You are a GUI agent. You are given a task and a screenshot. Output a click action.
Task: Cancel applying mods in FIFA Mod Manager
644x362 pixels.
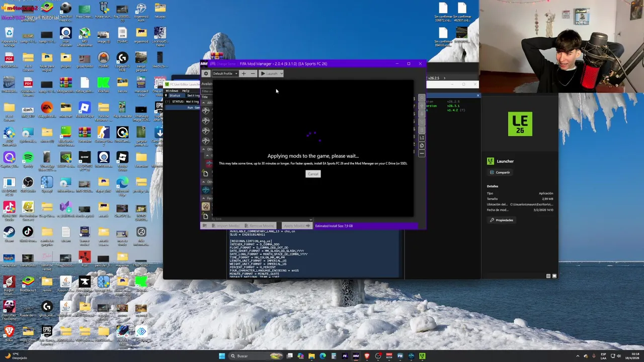313,174
